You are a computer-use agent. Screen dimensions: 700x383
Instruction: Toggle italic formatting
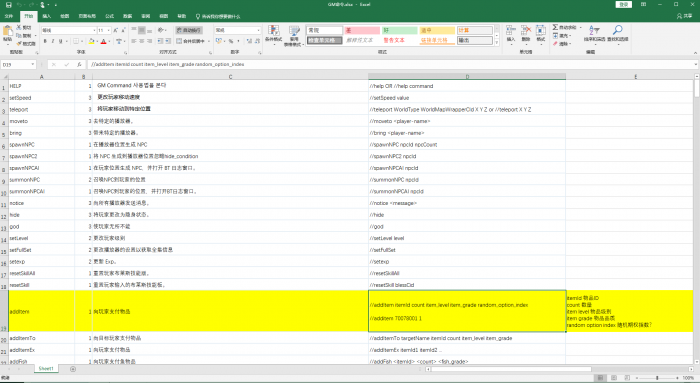[x=53, y=41]
